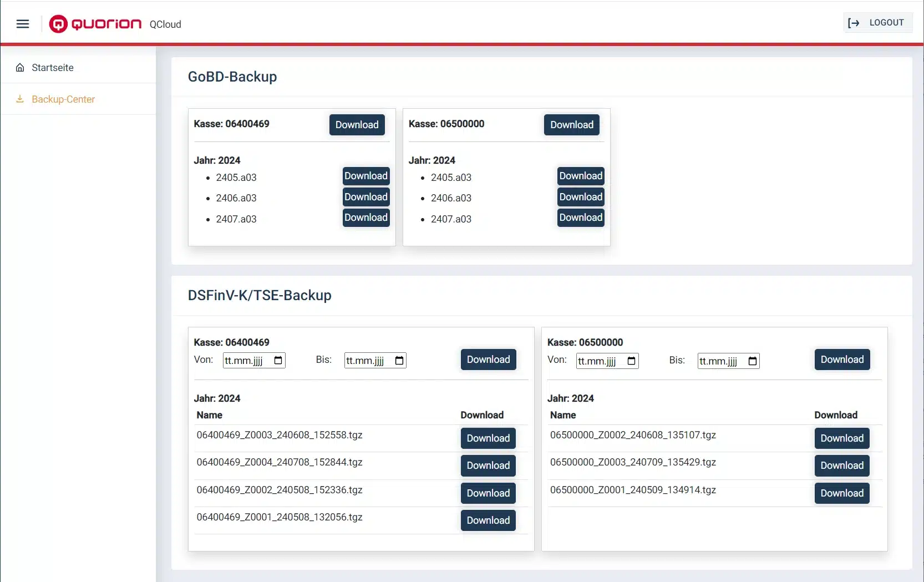Download 2406.a03 for Kasse 06400469
924x582 pixels.
[x=366, y=197]
